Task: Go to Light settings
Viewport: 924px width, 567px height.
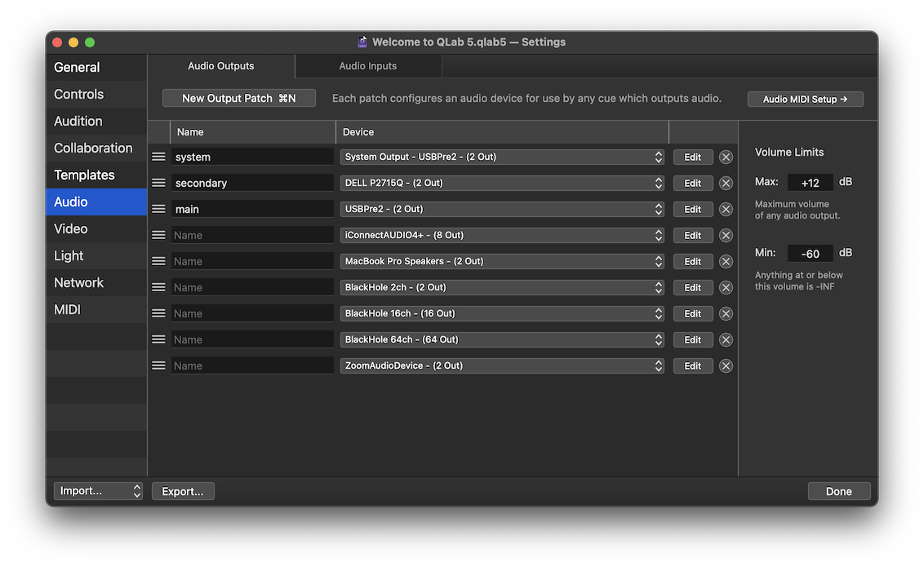Action: click(x=96, y=255)
